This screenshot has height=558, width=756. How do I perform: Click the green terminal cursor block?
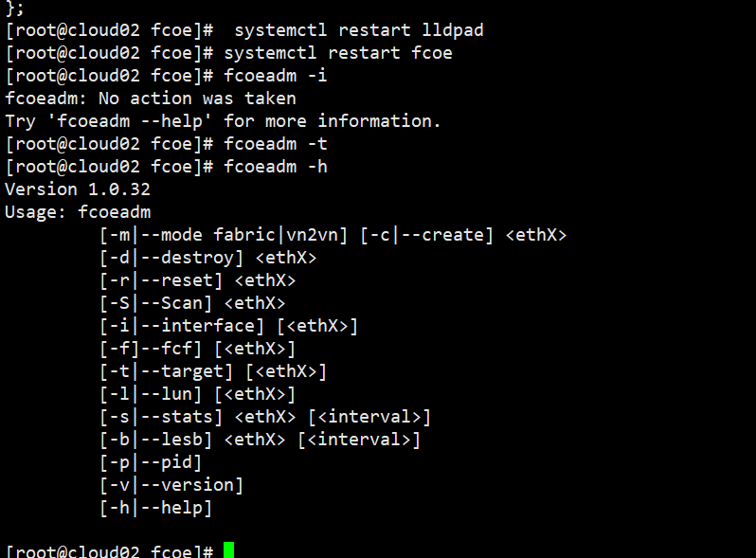[228, 550]
